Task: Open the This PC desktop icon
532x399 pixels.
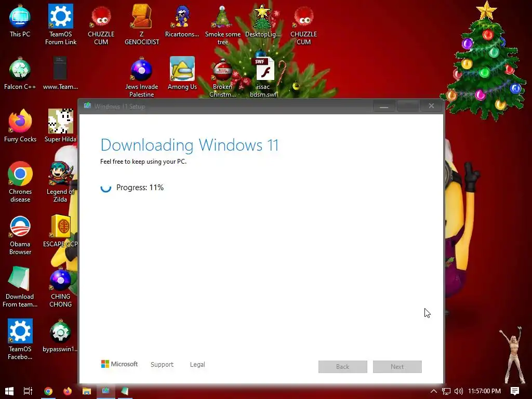Action: pyautogui.click(x=20, y=21)
